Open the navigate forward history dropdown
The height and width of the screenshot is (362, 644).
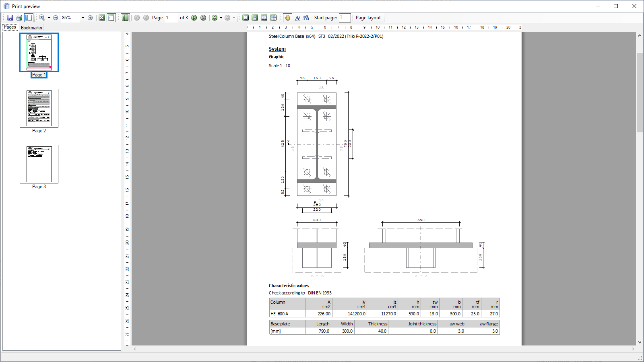(234, 18)
